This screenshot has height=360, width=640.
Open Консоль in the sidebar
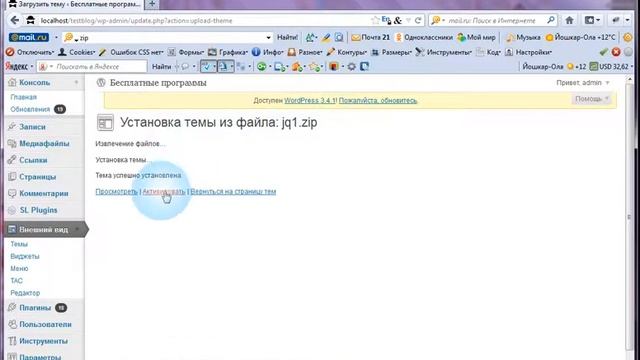(34, 82)
